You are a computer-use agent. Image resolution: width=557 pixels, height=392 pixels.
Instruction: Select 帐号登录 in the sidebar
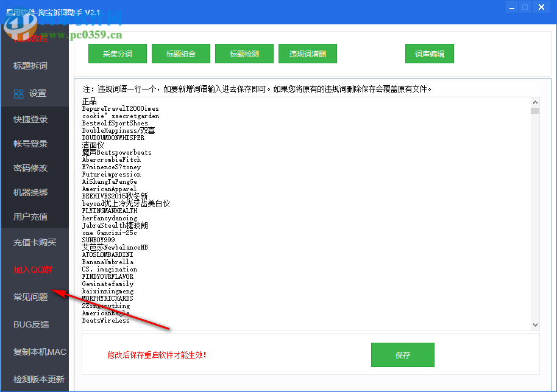[x=30, y=144]
